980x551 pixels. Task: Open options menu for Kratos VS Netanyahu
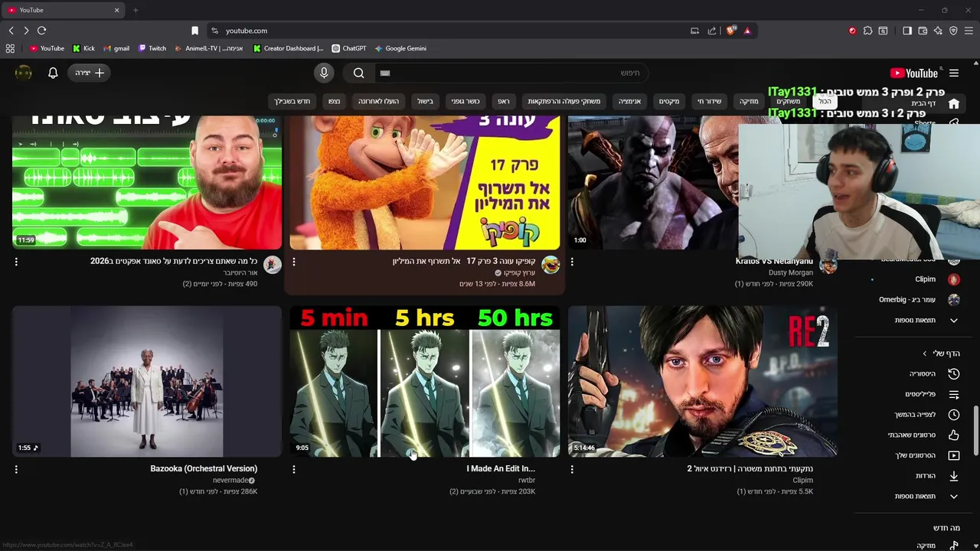572,262
